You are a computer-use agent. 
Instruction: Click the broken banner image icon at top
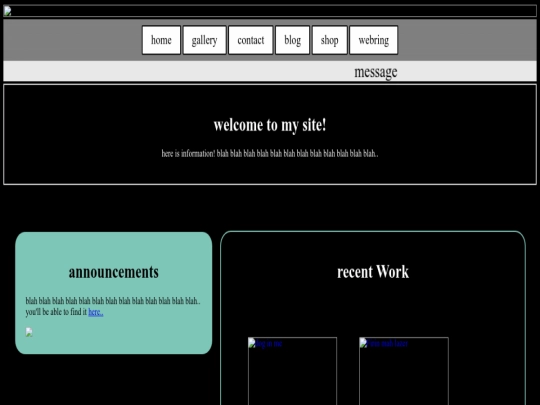(8, 11)
